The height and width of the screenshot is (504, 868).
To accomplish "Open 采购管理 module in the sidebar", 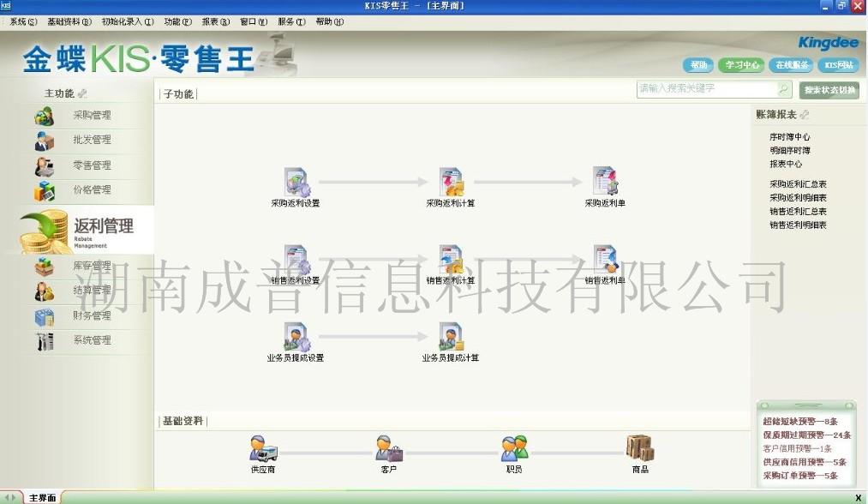I will (92, 115).
